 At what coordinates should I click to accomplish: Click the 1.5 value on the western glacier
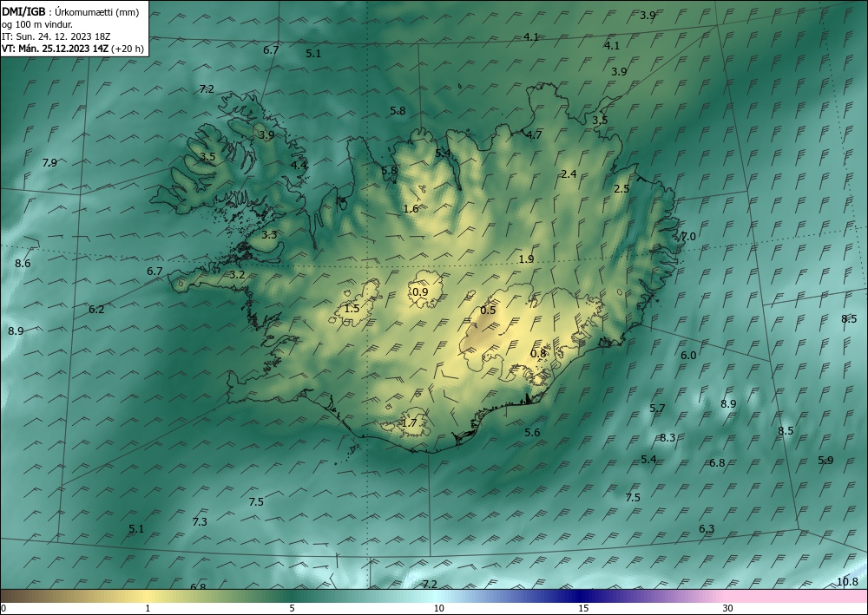(x=352, y=309)
